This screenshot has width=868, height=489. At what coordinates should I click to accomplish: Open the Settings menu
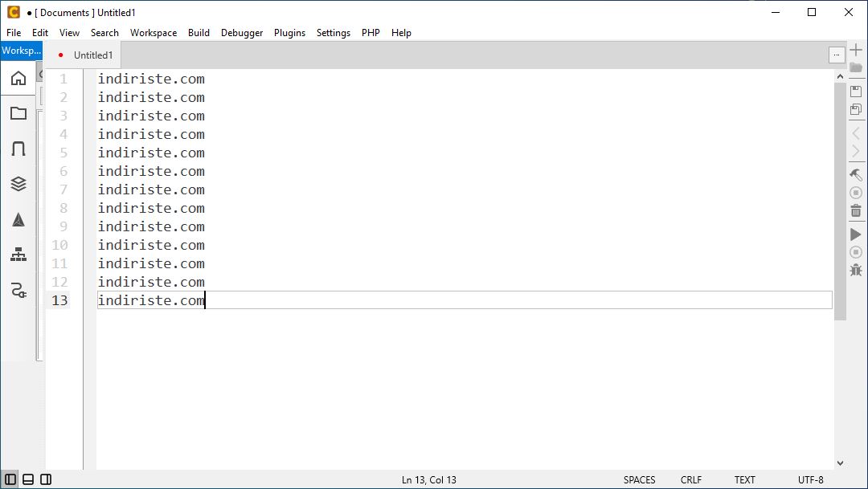pos(334,33)
